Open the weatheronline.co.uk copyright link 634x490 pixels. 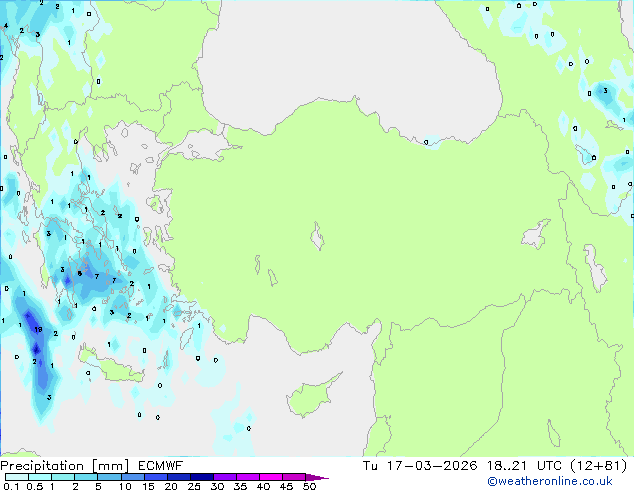[550, 481]
